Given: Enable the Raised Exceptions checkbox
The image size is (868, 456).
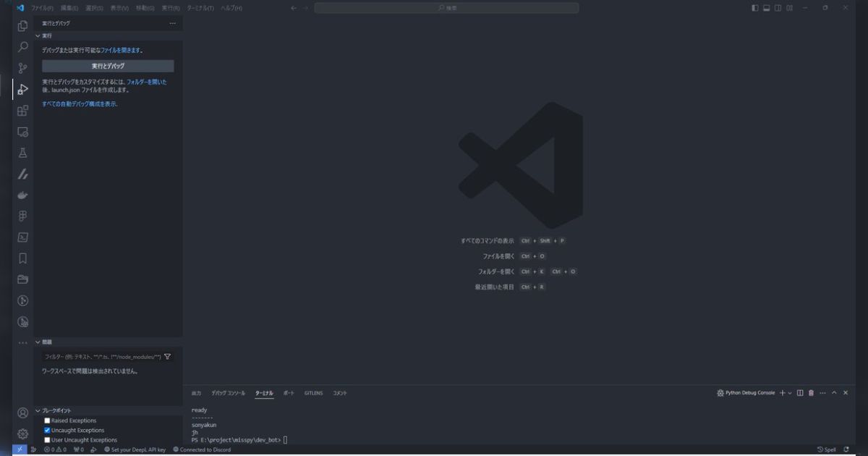Looking at the screenshot, I should tap(47, 421).
